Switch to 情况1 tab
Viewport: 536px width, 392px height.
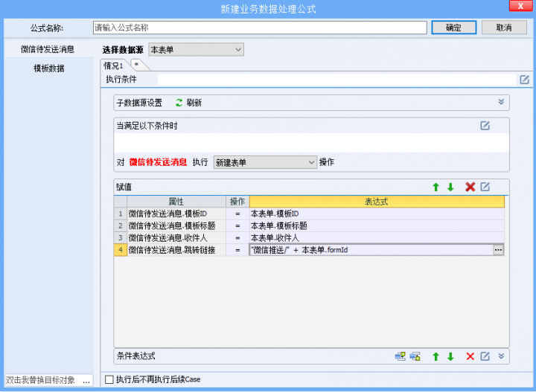(113, 65)
